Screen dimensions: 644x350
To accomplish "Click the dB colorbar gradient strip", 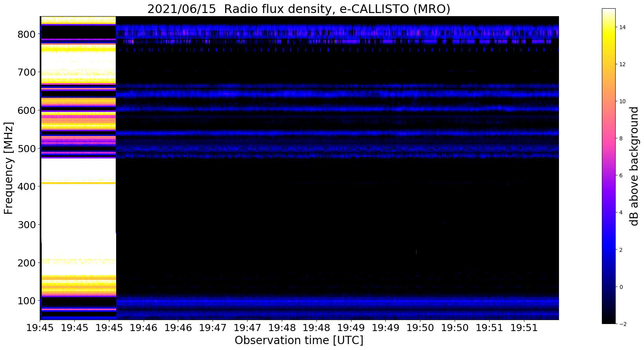I will [x=609, y=166].
